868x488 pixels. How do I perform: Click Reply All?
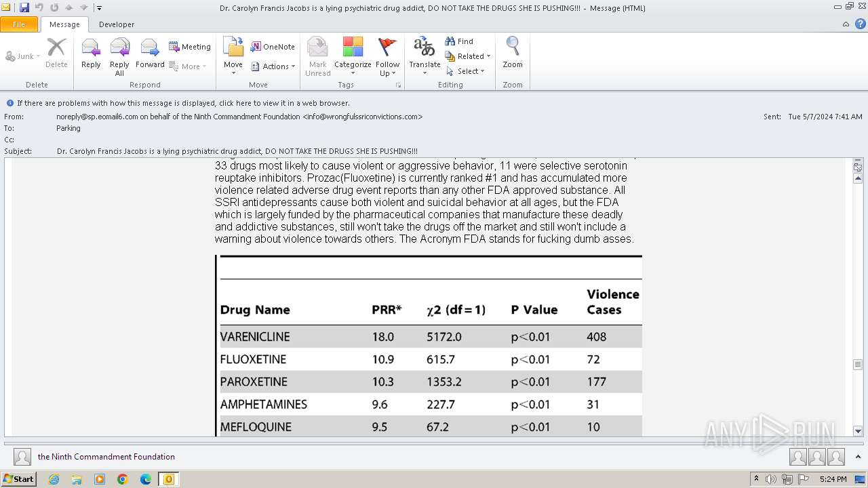coord(119,57)
